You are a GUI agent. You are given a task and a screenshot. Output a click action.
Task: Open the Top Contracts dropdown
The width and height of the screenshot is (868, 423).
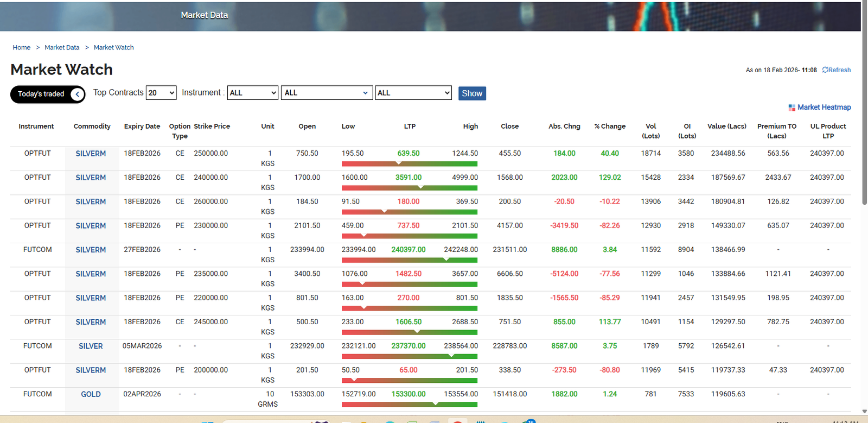(x=161, y=93)
